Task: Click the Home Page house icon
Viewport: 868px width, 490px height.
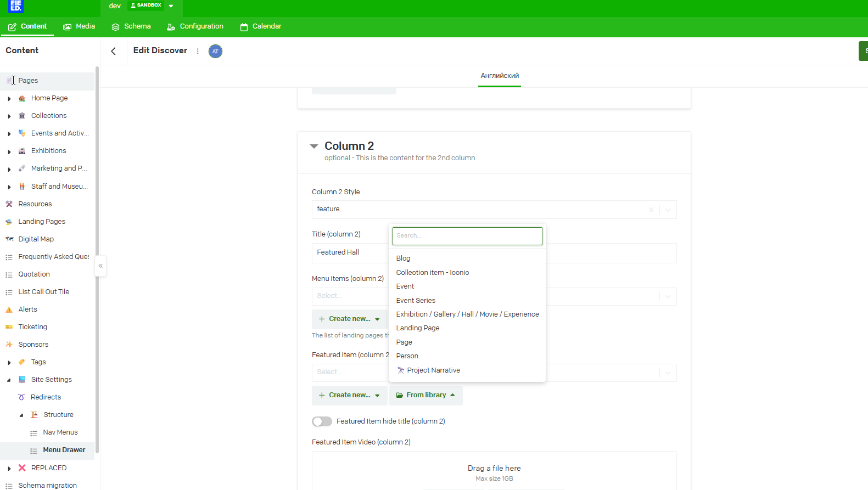Action: click(22, 98)
